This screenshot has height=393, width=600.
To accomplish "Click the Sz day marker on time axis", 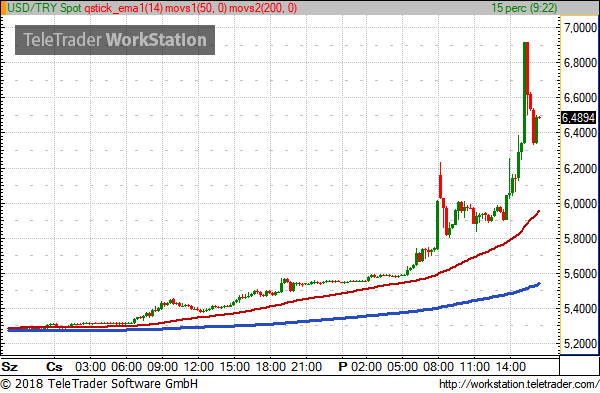I will coord(10,367).
